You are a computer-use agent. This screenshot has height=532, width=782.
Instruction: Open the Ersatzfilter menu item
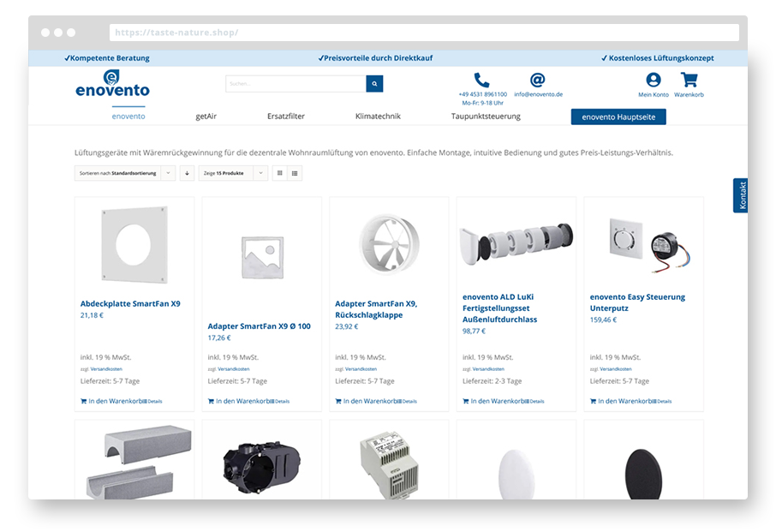[286, 117]
